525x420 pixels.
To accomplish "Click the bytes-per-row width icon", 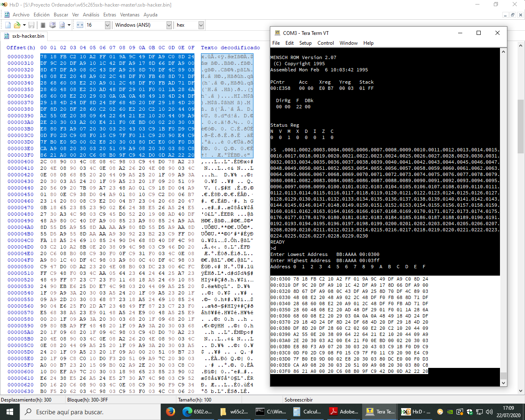I will tap(80, 25).
